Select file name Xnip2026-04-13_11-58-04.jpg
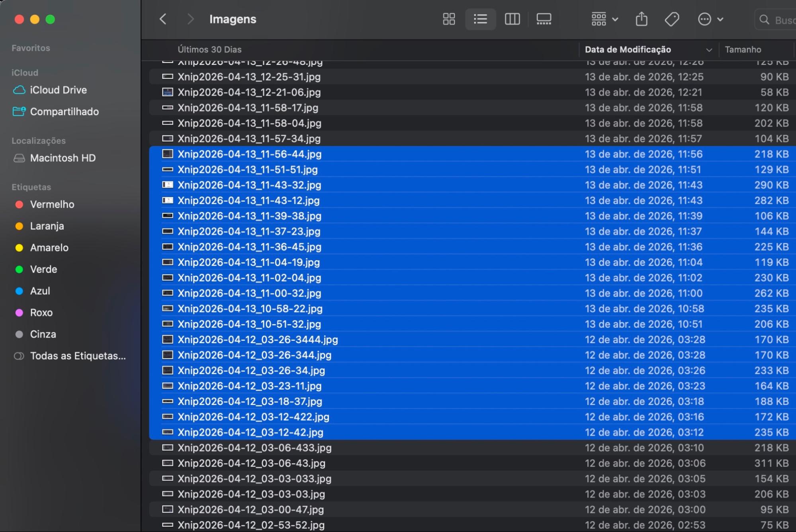The height and width of the screenshot is (532, 796). [x=249, y=123]
